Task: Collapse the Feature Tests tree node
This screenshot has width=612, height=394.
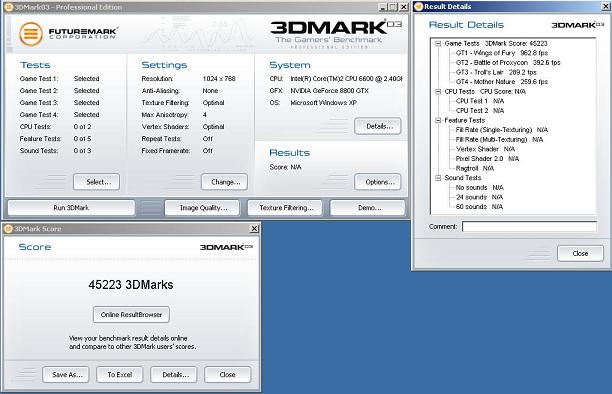Action: pos(438,120)
